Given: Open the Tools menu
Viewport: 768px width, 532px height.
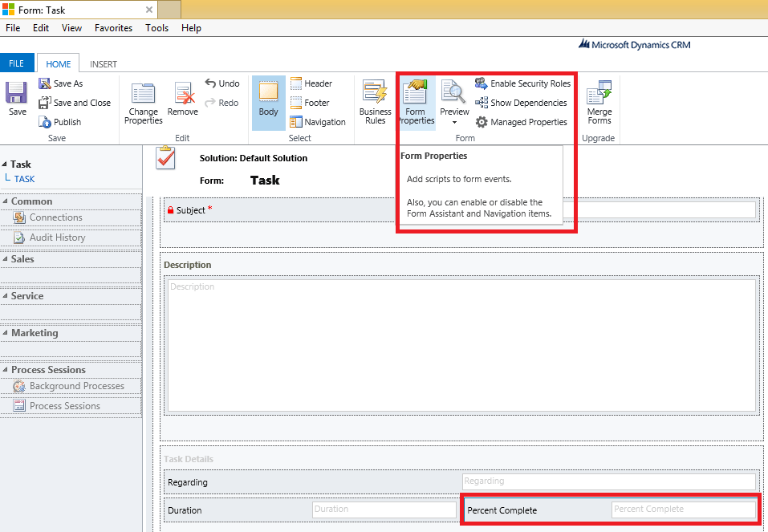Looking at the screenshot, I should (x=156, y=27).
